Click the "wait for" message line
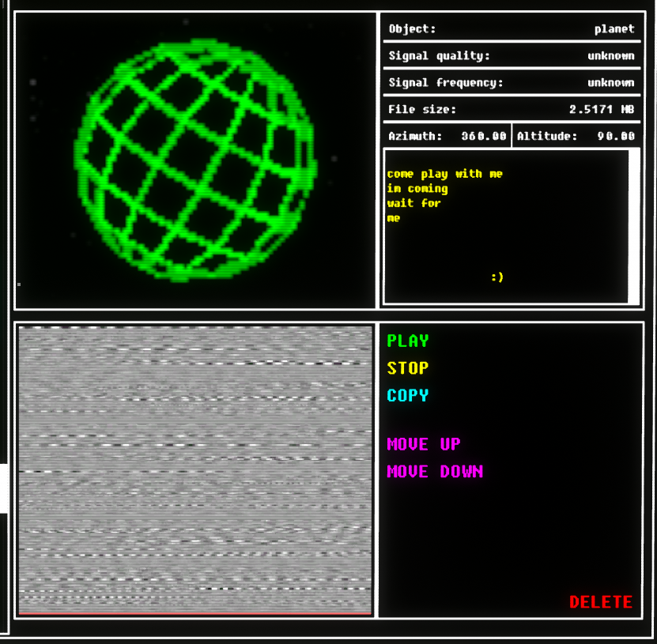This screenshot has width=657, height=644. click(413, 203)
